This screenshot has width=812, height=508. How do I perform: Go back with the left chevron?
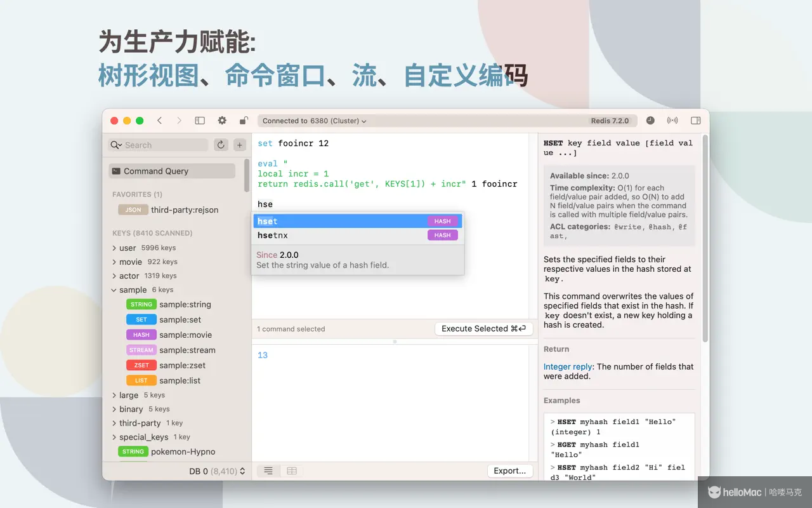[159, 121]
